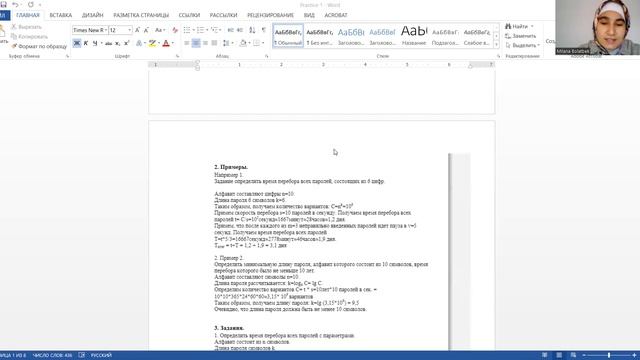This screenshot has width=640, height=360.
Task: Open the Дизайн (Design) tab
Action: click(x=93, y=16)
